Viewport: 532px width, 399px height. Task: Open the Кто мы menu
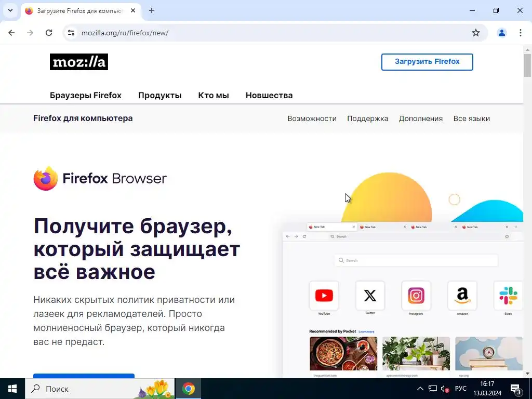pyautogui.click(x=214, y=96)
